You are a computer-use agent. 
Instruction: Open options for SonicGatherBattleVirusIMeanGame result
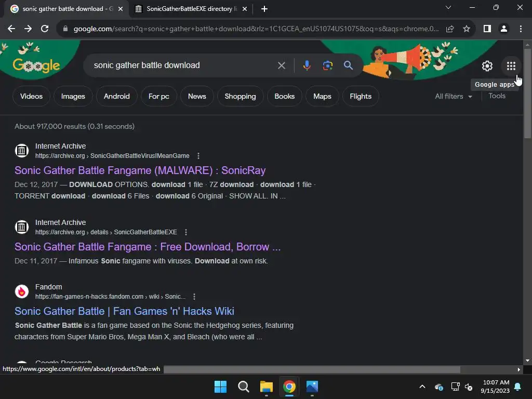click(x=198, y=156)
